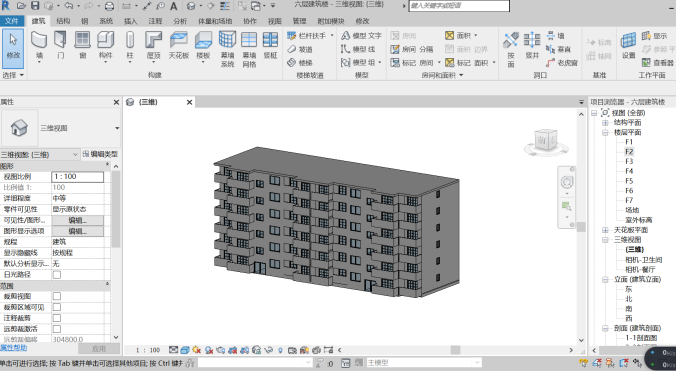Toggle the Annotation Crop (注释裁剪) checkbox
The image size is (676, 371).
[57, 318]
